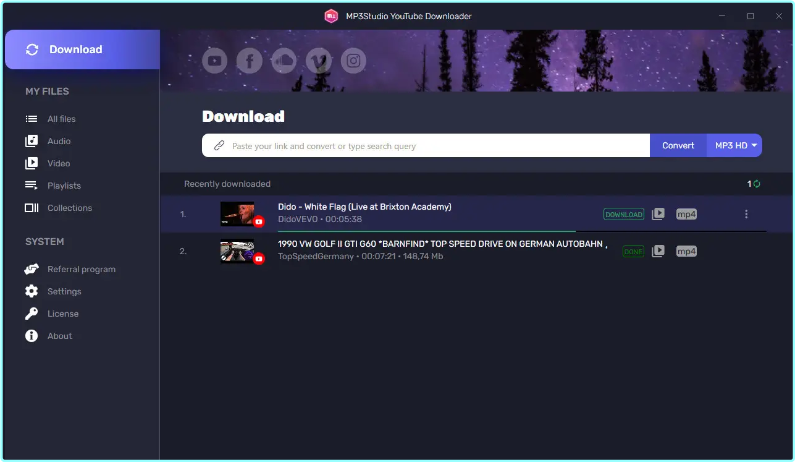
Task: Open the Video files section
Action: point(59,163)
